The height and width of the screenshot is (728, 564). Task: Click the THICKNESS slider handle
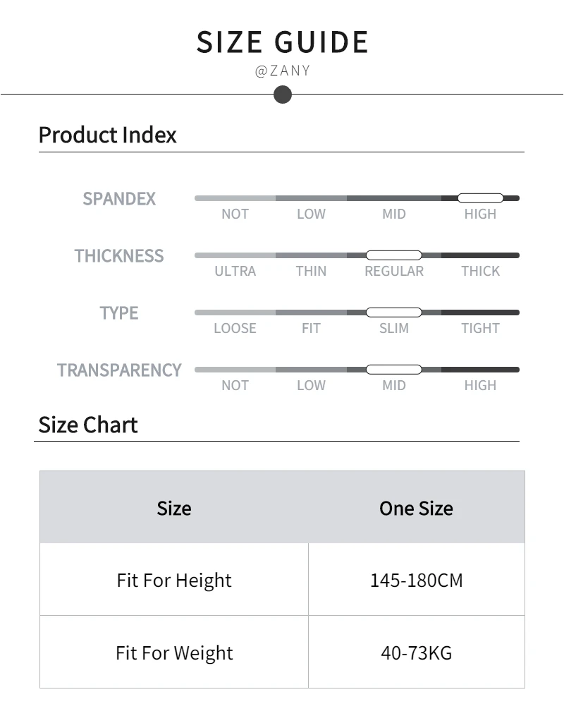(x=393, y=255)
